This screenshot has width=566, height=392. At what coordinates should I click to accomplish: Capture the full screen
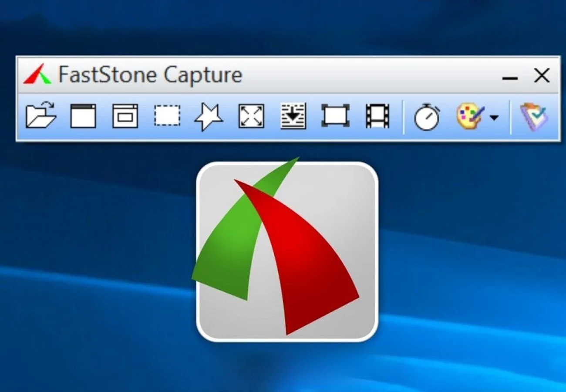(x=251, y=116)
